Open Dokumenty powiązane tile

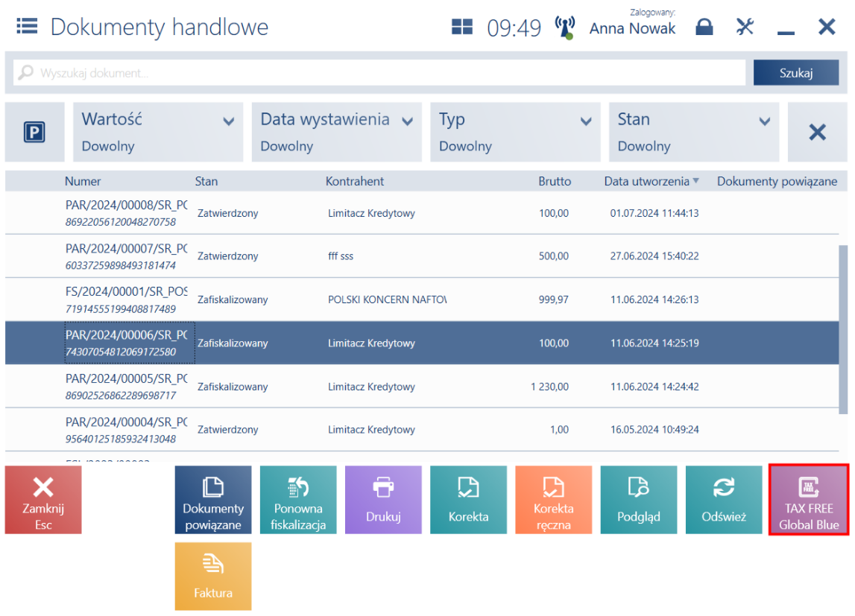213,500
